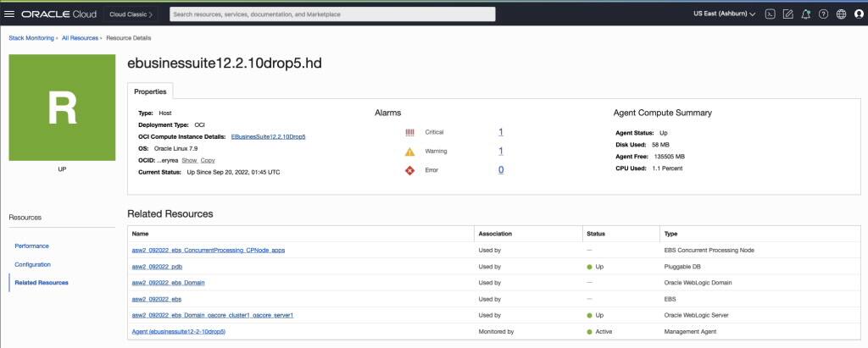
Task: Open Configuration in Resources menu
Action: point(33,264)
